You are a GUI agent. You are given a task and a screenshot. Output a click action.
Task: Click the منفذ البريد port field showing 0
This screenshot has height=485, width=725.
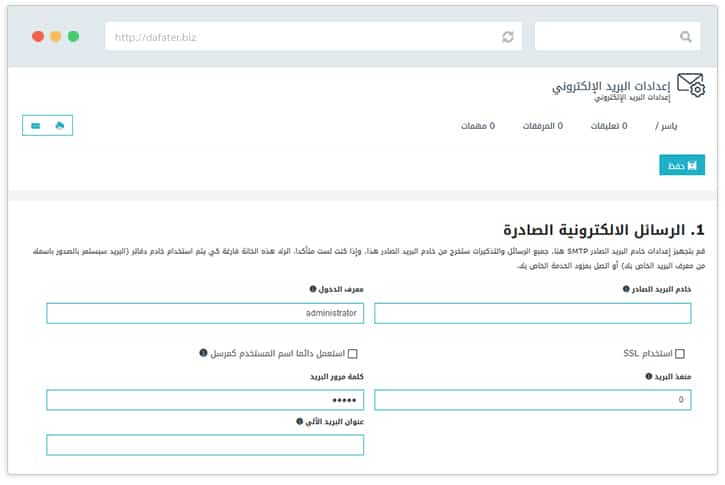(533, 400)
